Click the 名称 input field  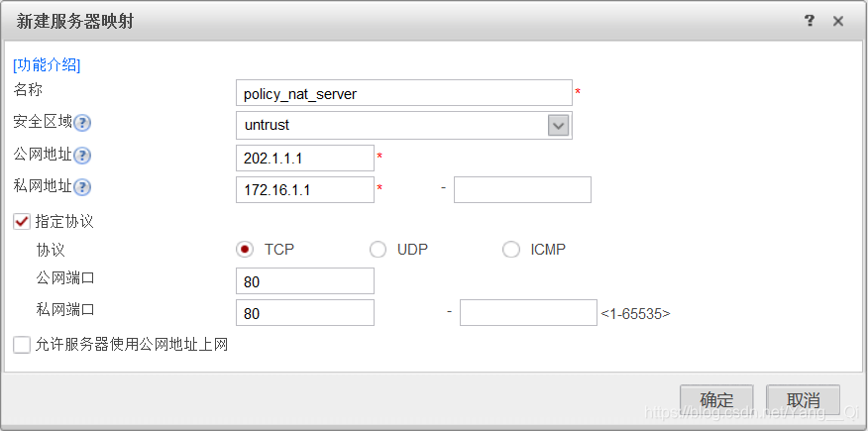403,93
